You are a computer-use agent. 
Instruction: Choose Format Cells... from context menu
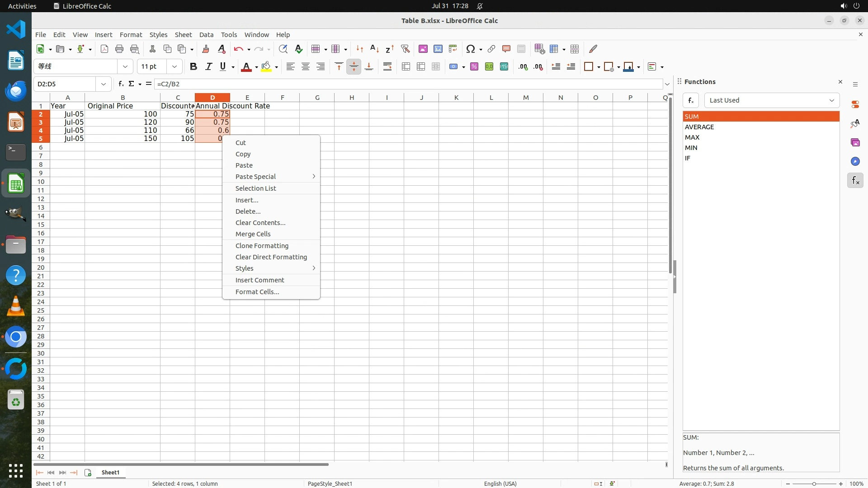(257, 292)
